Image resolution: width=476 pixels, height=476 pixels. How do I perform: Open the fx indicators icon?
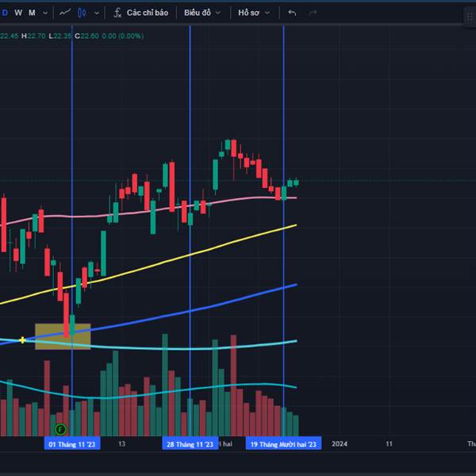click(117, 13)
